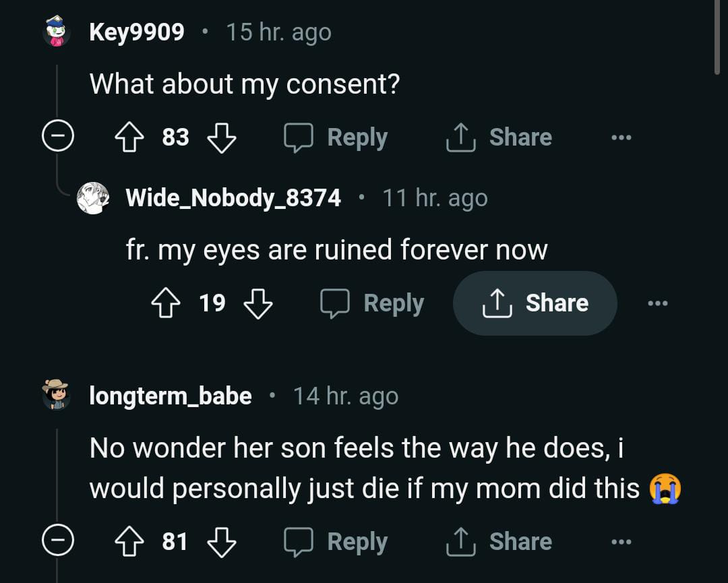Image resolution: width=728 pixels, height=583 pixels.
Task: Open Key9909's avatar profile picture
Action: click(57, 32)
